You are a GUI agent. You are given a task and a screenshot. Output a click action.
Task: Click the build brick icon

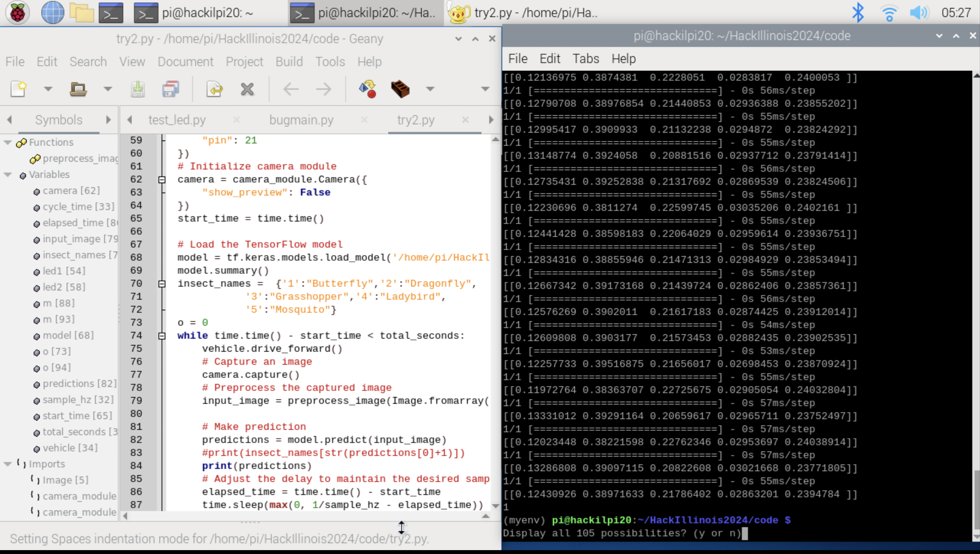400,89
